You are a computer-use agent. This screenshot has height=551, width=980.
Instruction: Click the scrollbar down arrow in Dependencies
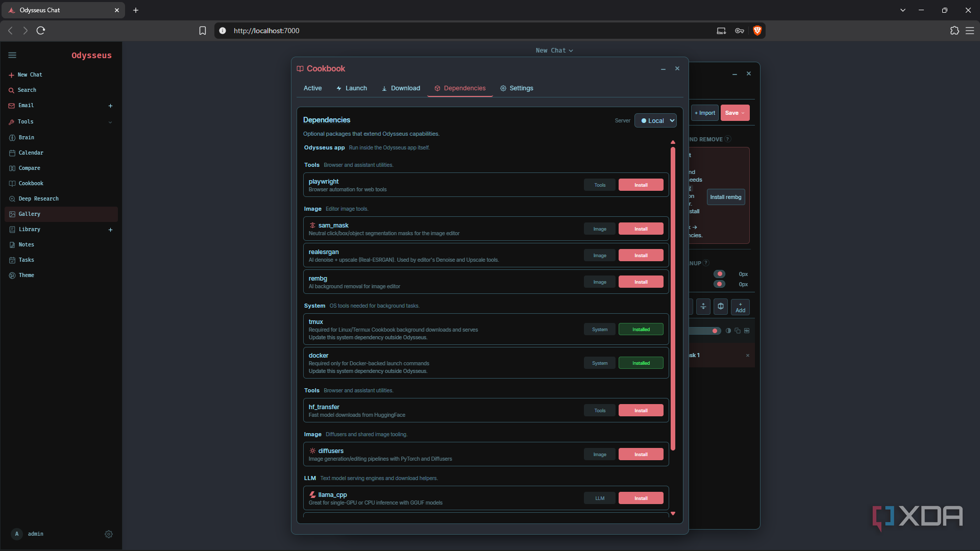[x=673, y=514]
